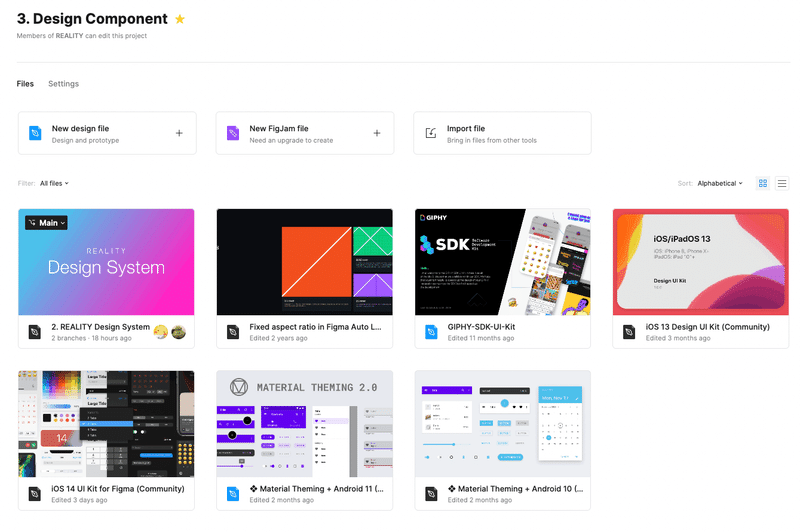Click the Import file arrow icon
Image resolution: width=800 pixels, height=532 pixels.
(431, 133)
